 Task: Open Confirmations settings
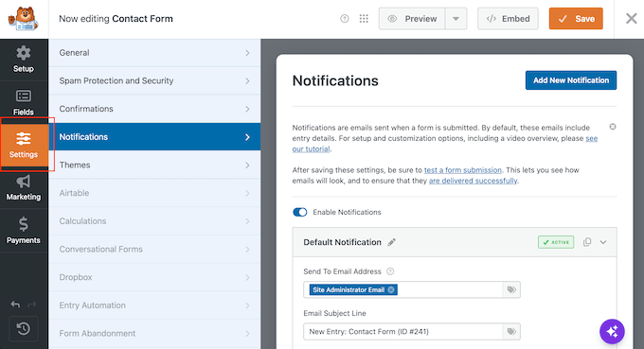click(x=154, y=109)
